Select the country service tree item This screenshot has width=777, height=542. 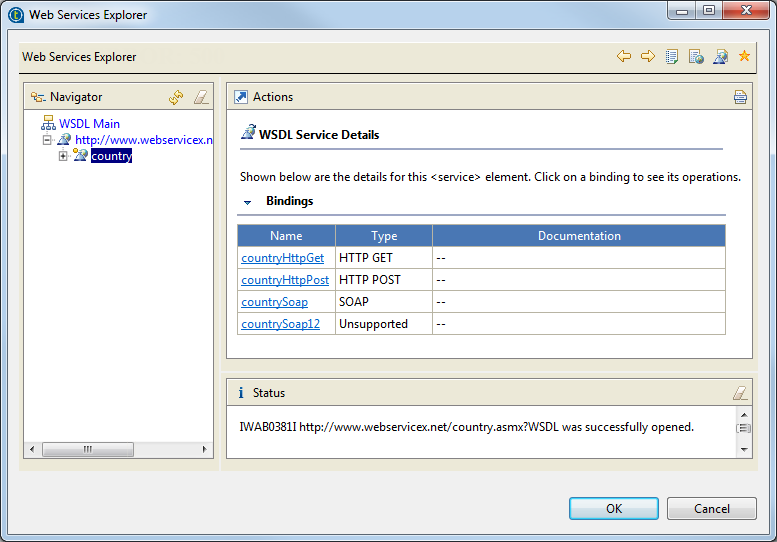[x=111, y=156]
